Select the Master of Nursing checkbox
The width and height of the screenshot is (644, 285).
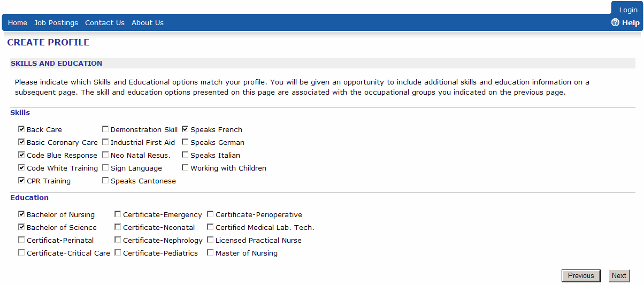210,253
